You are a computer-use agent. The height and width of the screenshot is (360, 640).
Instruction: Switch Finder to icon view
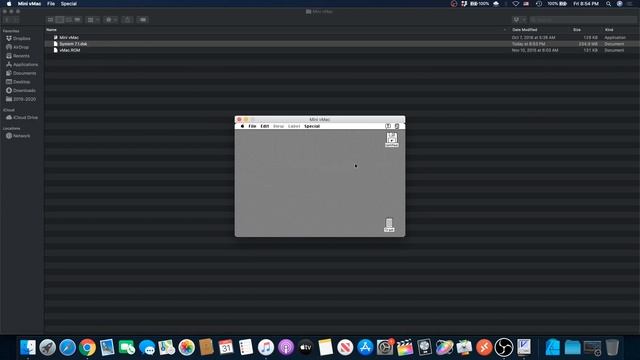pos(50,20)
